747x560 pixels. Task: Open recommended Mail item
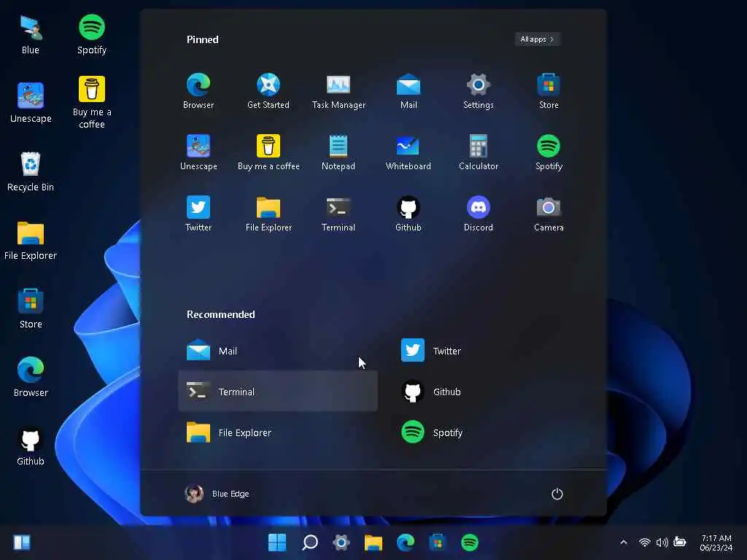tap(278, 351)
